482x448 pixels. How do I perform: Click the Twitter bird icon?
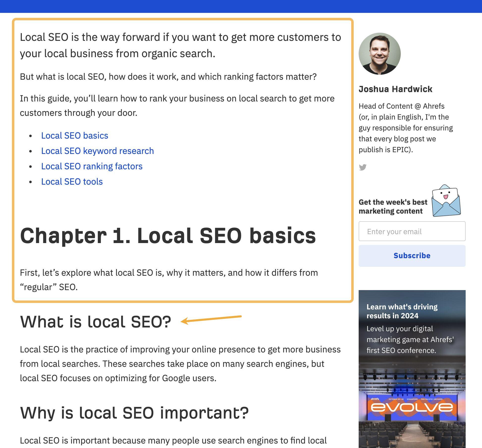pyautogui.click(x=363, y=167)
